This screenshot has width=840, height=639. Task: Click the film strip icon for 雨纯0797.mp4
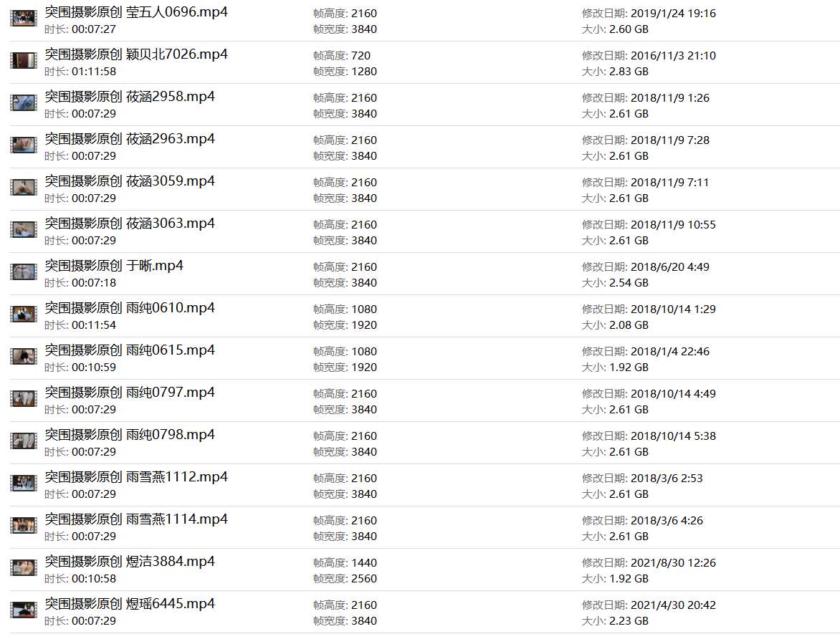23,399
